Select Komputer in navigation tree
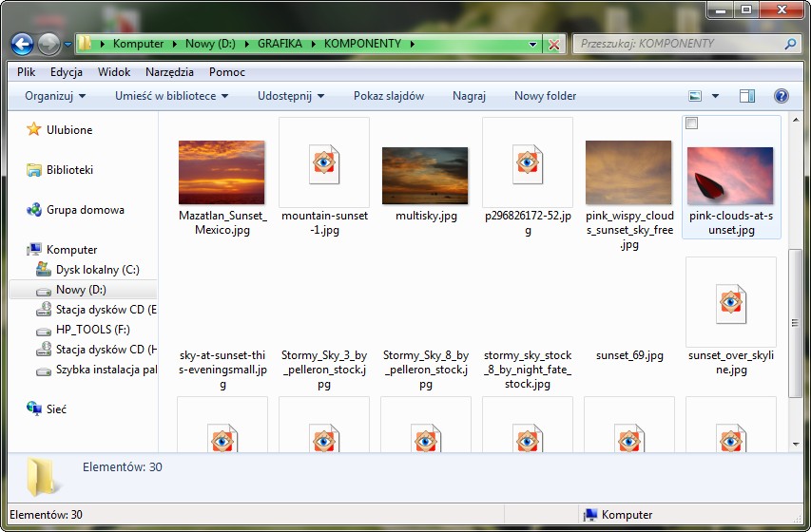The image size is (811, 532). (71, 249)
